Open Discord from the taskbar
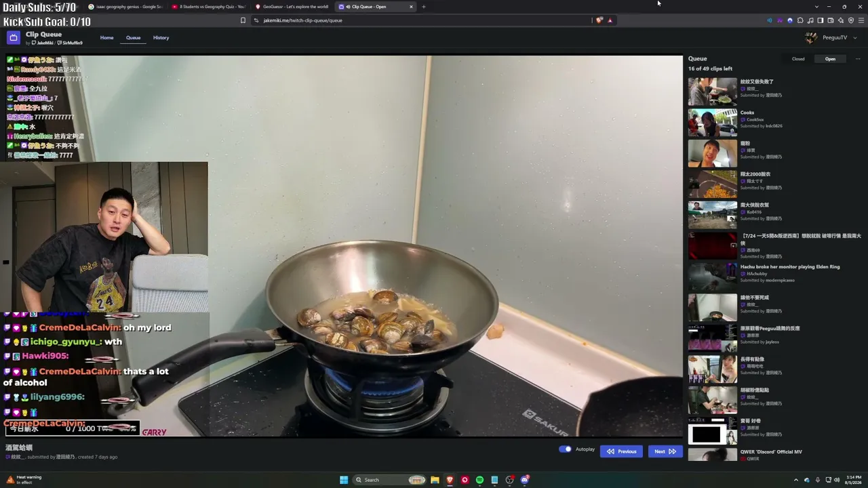868x488 pixels. click(524, 480)
